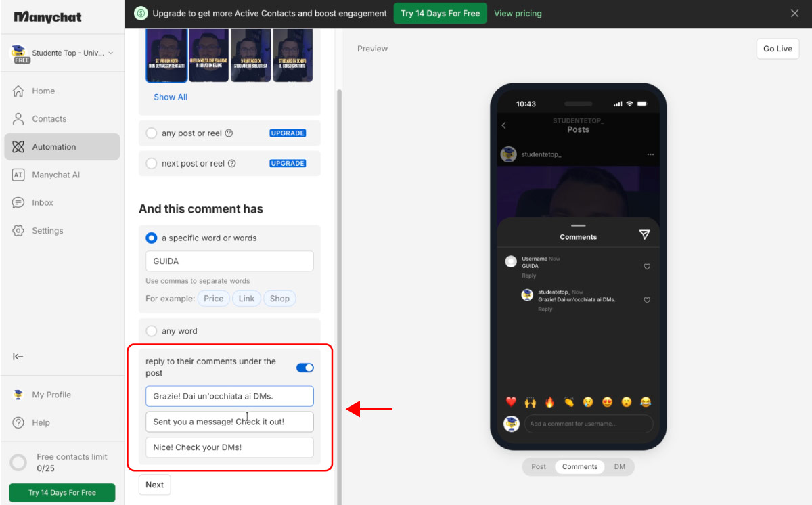Click the View pricing link
The image size is (812, 505).
point(518,13)
